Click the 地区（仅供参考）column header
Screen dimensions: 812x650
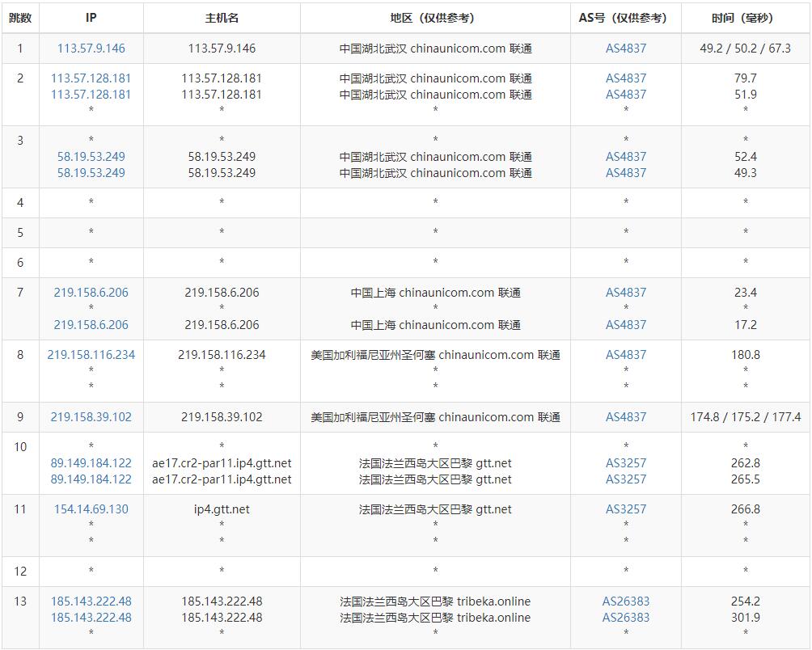(x=435, y=18)
